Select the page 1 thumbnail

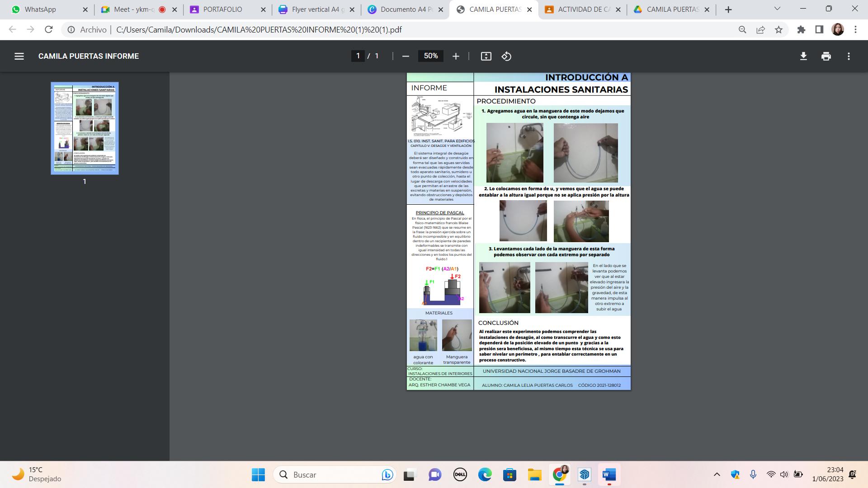[x=85, y=128]
